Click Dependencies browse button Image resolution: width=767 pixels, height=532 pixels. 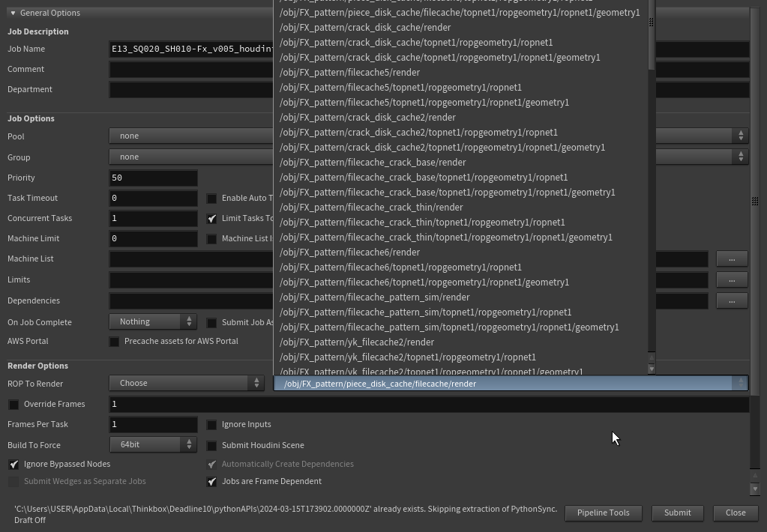click(732, 300)
